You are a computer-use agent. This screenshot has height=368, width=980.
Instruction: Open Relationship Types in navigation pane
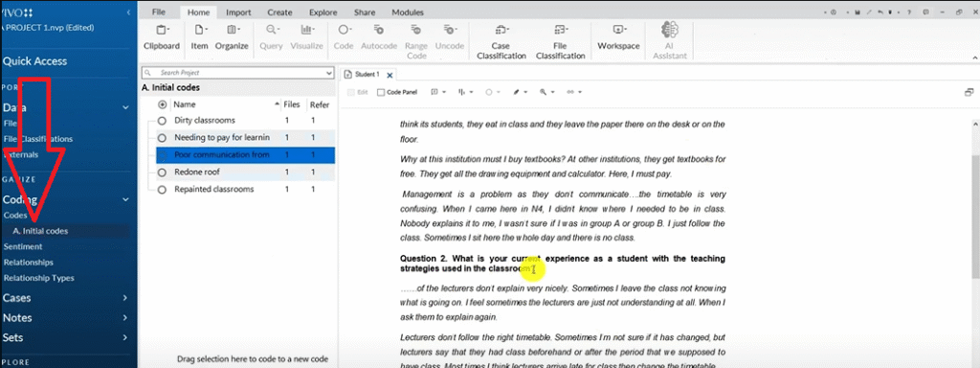coord(38,278)
